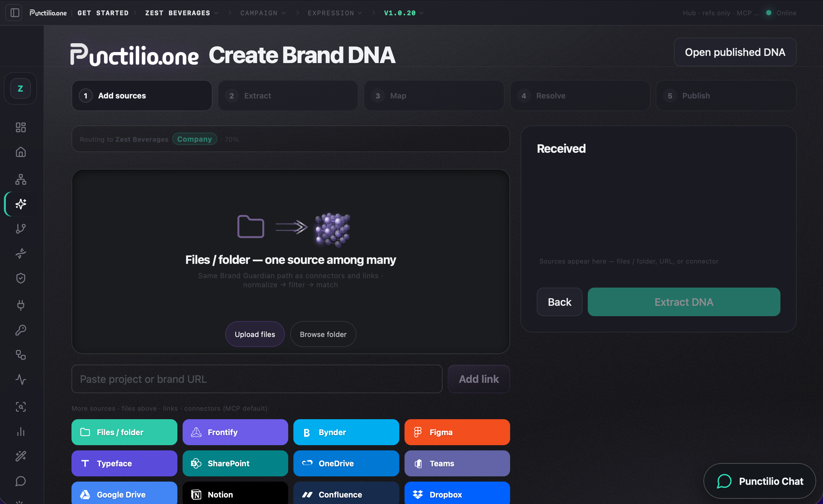Choose the Bynder connector

pyautogui.click(x=346, y=432)
